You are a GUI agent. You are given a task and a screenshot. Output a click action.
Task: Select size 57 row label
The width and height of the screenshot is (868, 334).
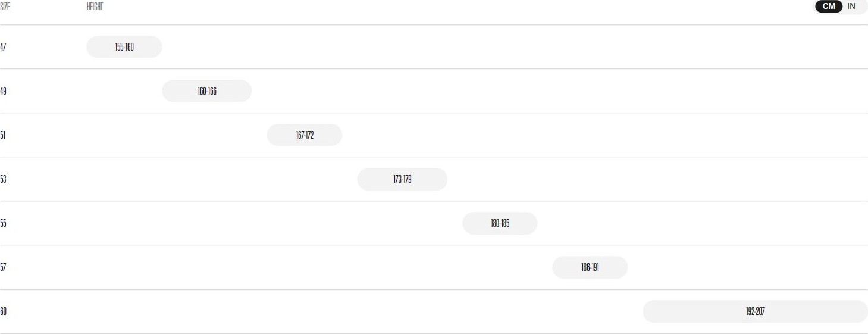pos(3,267)
